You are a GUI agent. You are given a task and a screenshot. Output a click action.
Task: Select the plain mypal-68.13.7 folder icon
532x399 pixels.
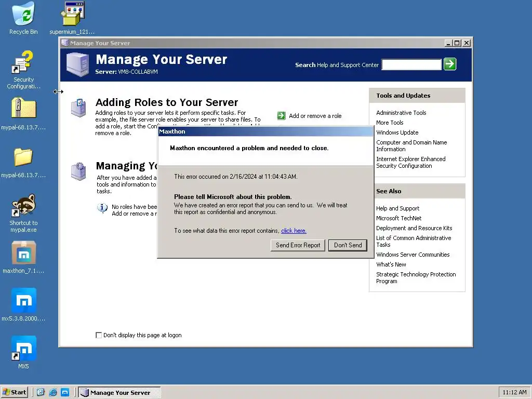click(x=23, y=157)
